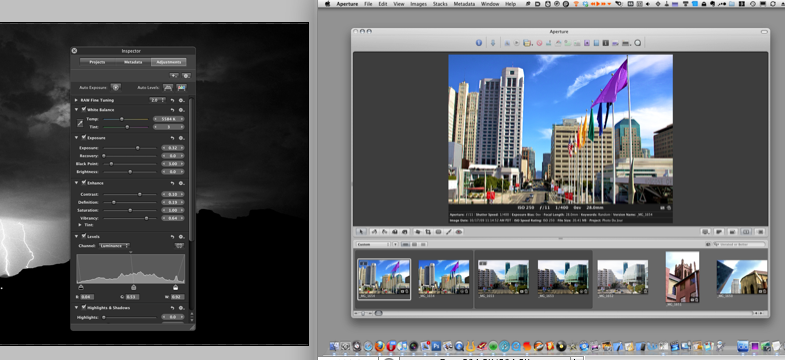
Task: Toggle the White Balance checkbox
Action: pyautogui.click(x=84, y=109)
